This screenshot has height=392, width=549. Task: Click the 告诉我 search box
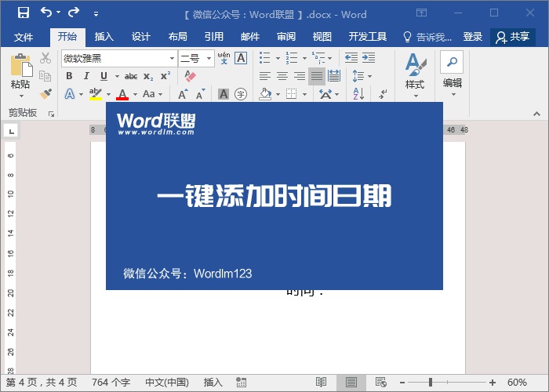427,37
